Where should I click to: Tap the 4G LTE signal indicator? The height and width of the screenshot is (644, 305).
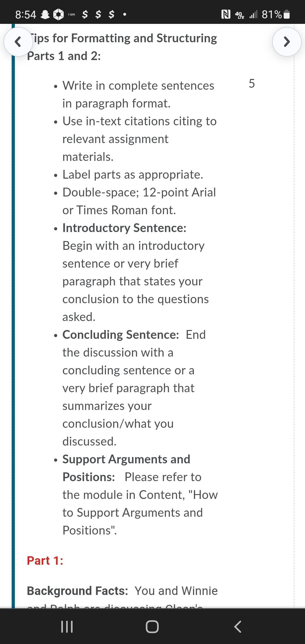pos(239,15)
